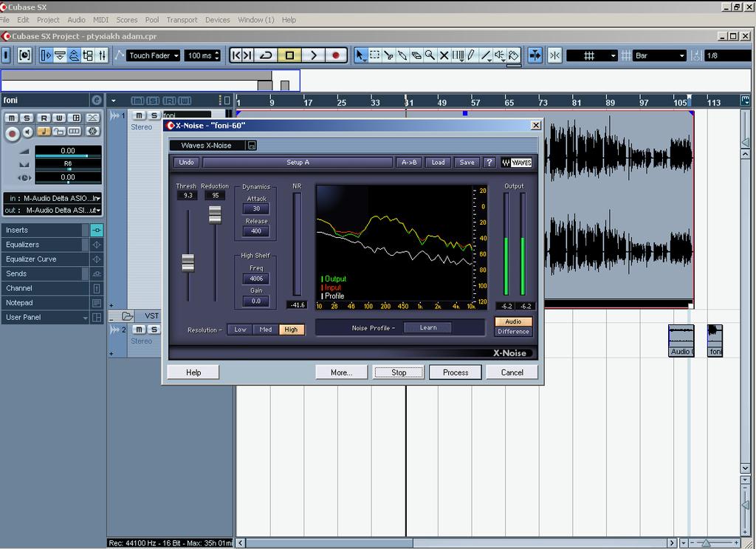Set X-Noise resolution to Low
This screenshot has height=549, width=756.
[240, 330]
